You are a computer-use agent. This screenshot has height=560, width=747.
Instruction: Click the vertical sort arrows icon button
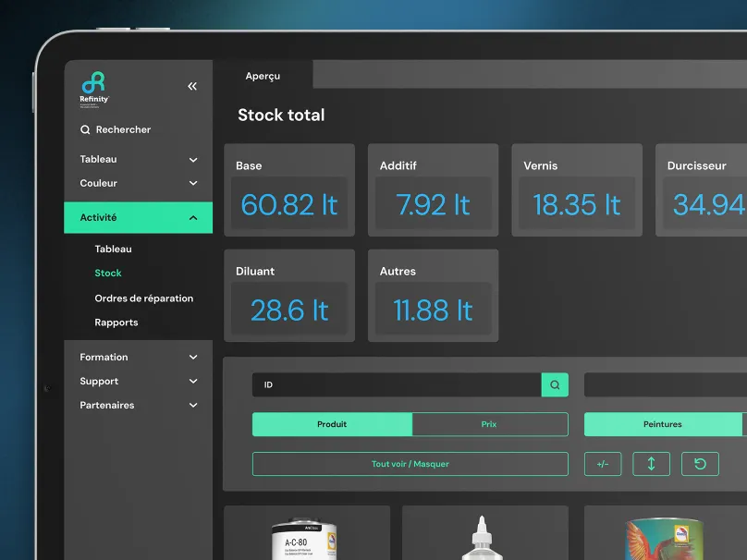click(x=651, y=464)
